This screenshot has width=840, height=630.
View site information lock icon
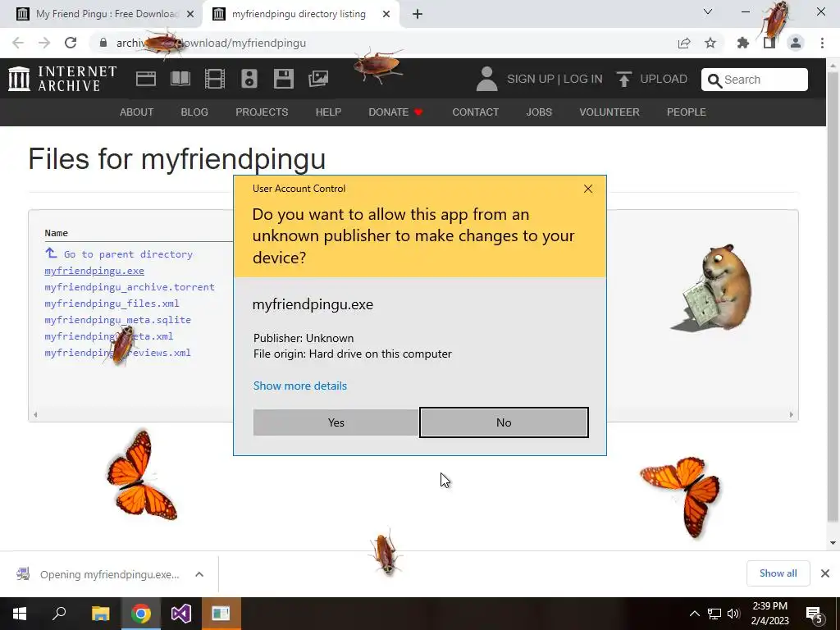pyautogui.click(x=103, y=43)
